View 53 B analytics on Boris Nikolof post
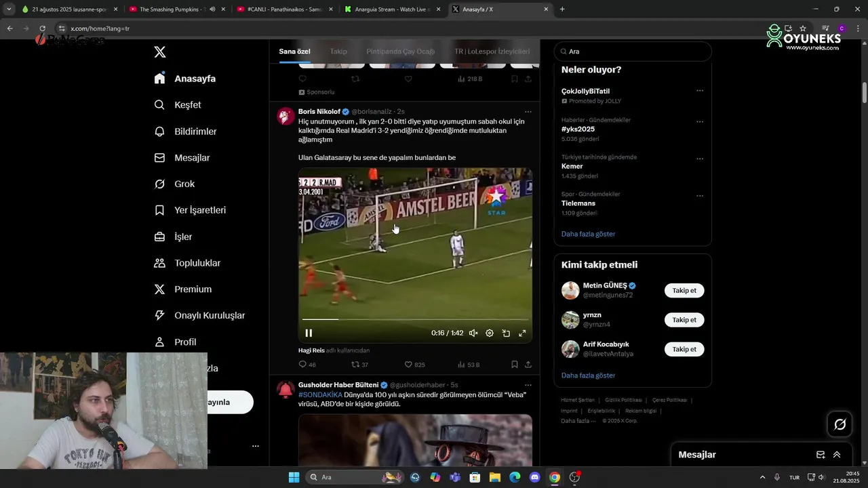868x488 pixels. click(x=469, y=365)
